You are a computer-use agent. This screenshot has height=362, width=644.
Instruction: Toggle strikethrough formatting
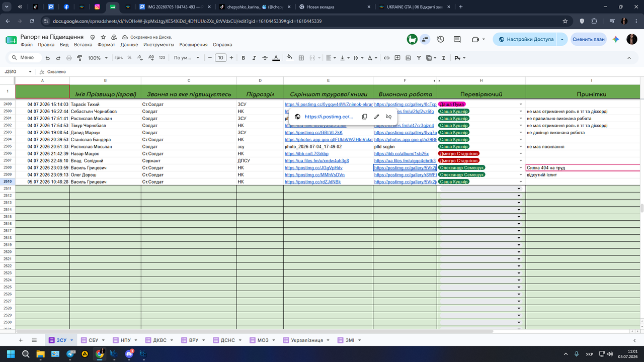click(265, 58)
